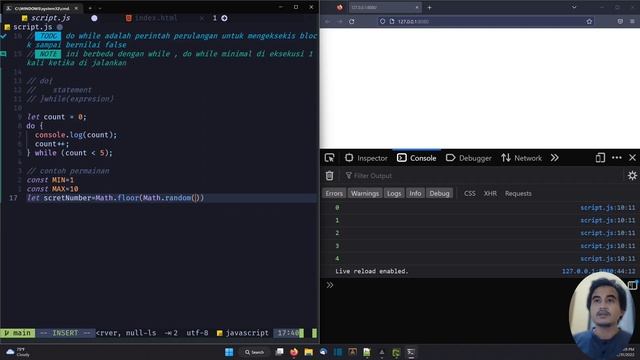Close the DevTools panel
This screenshot has height=360, width=640.
(x=632, y=158)
